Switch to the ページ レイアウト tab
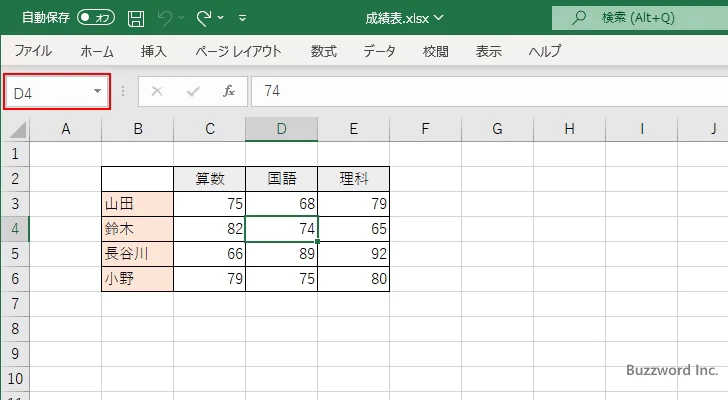This screenshot has width=728, height=400. pyautogui.click(x=238, y=51)
